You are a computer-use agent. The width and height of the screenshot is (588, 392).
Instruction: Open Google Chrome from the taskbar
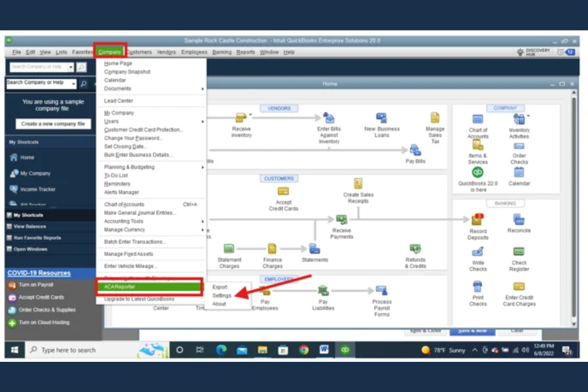click(304, 350)
